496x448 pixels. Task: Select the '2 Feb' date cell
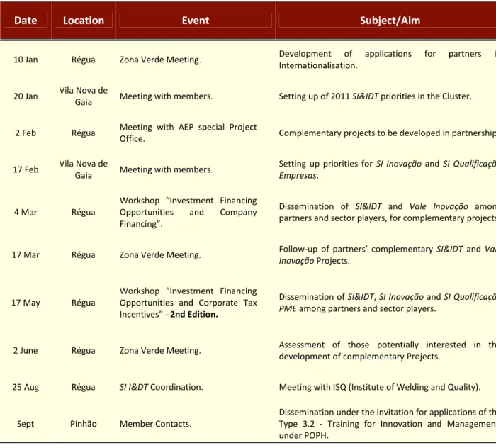[26, 133]
